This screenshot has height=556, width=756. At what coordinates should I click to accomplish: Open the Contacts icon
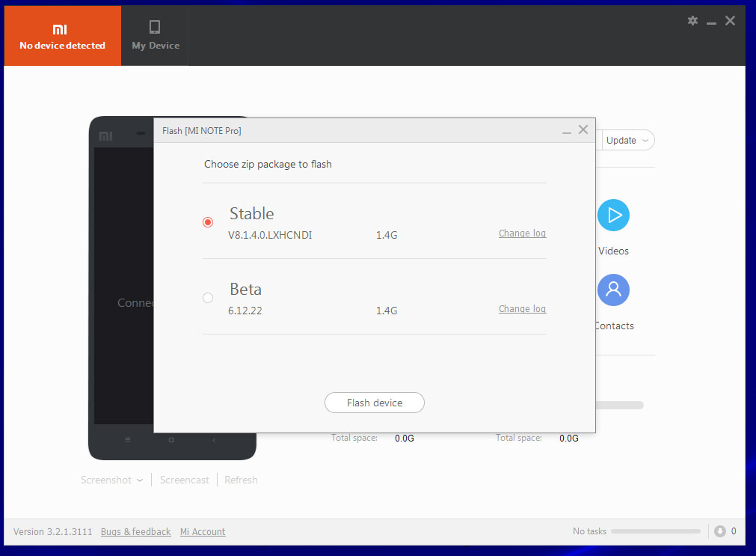[x=613, y=290]
